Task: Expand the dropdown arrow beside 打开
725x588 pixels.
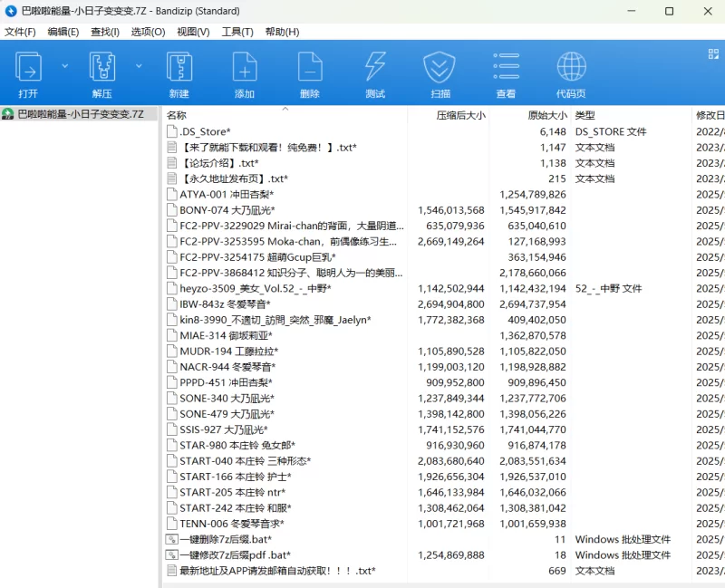Action: [64, 66]
